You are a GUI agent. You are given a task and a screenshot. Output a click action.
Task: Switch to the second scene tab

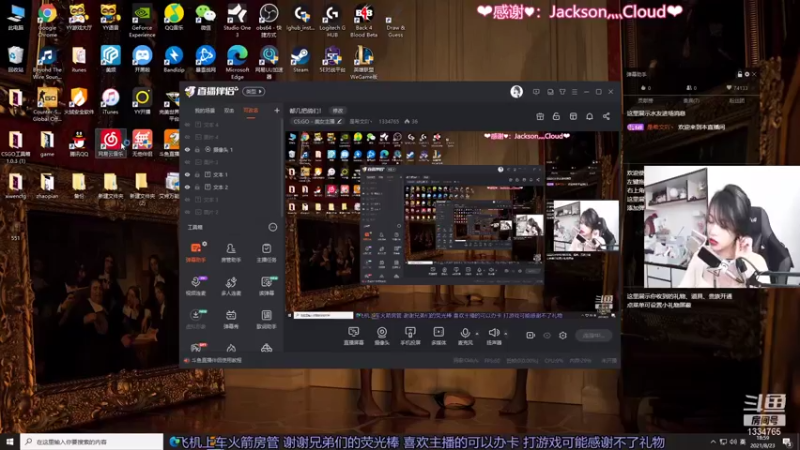tap(229, 110)
